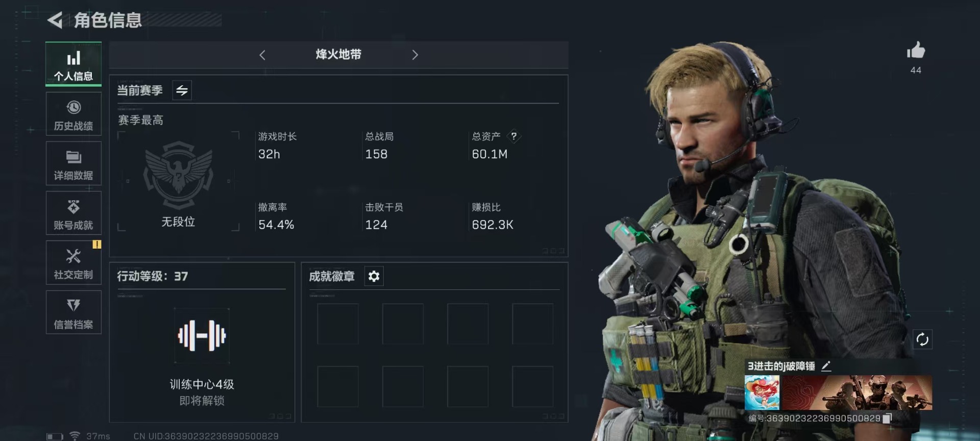Click the 训练中心4级 barbell unlock icon

(202, 336)
